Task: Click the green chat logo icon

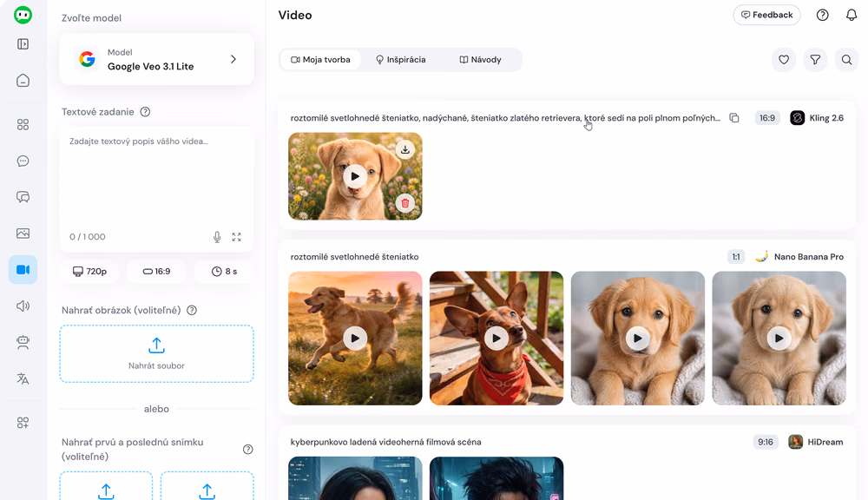Action: pyautogui.click(x=23, y=15)
